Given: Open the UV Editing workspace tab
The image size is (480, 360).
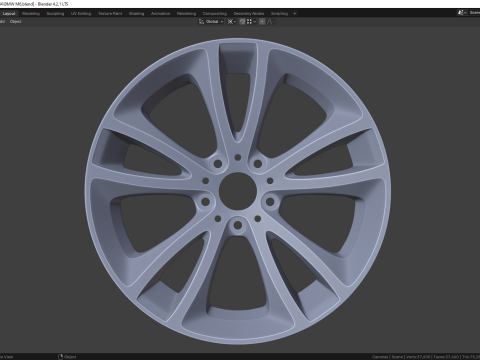Looking at the screenshot, I should pyautogui.click(x=81, y=14).
